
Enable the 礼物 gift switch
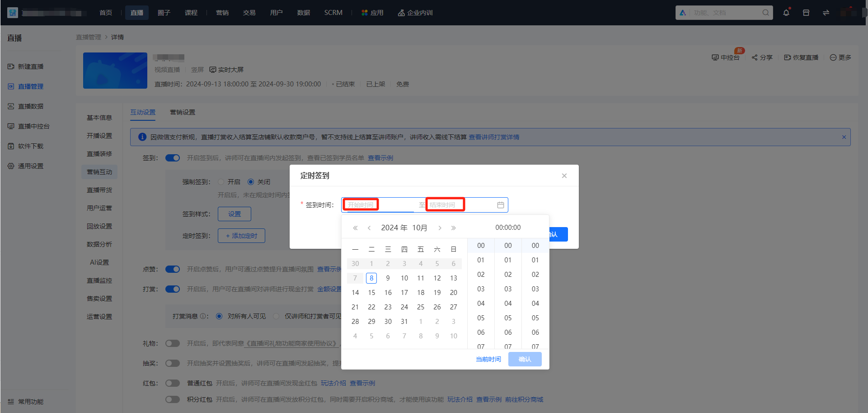[173, 343]
